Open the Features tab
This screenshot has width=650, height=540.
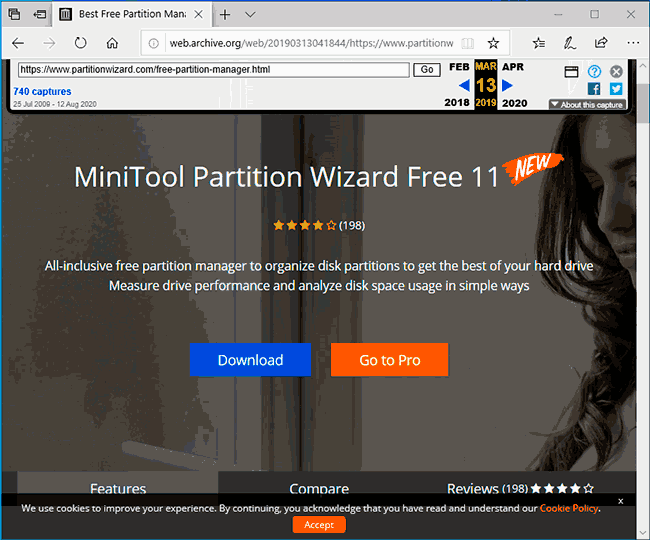pos(118,487)
